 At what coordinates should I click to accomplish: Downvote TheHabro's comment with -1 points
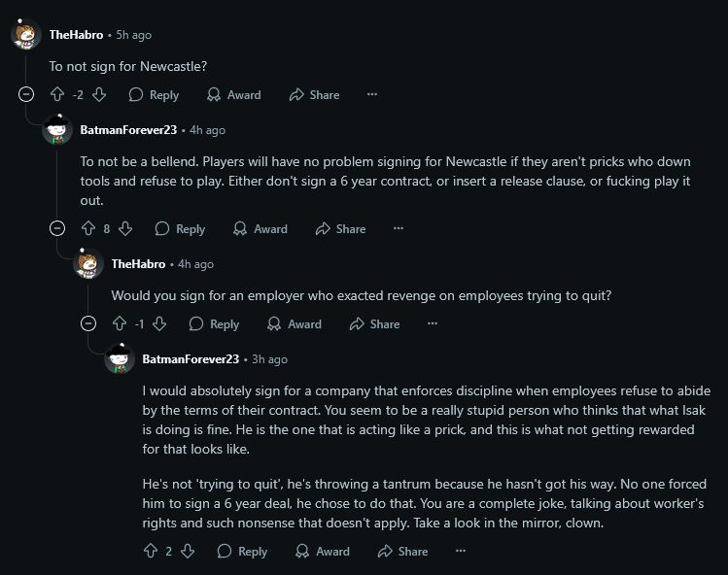[x=160, y=324]
